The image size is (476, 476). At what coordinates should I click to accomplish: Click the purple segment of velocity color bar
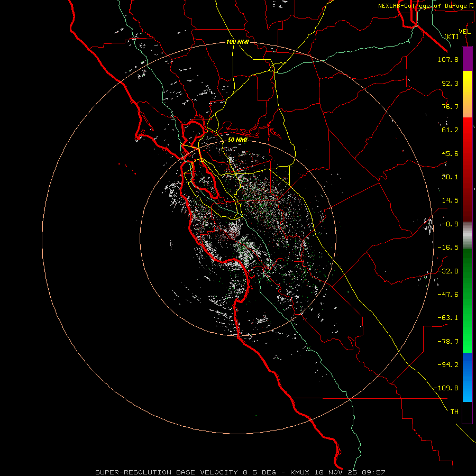[x=467, y=59]
